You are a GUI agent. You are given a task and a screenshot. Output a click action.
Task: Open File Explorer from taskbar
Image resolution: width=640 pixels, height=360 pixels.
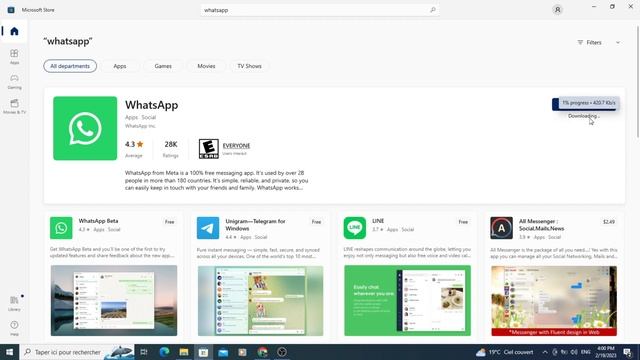(x=184, y=352)
